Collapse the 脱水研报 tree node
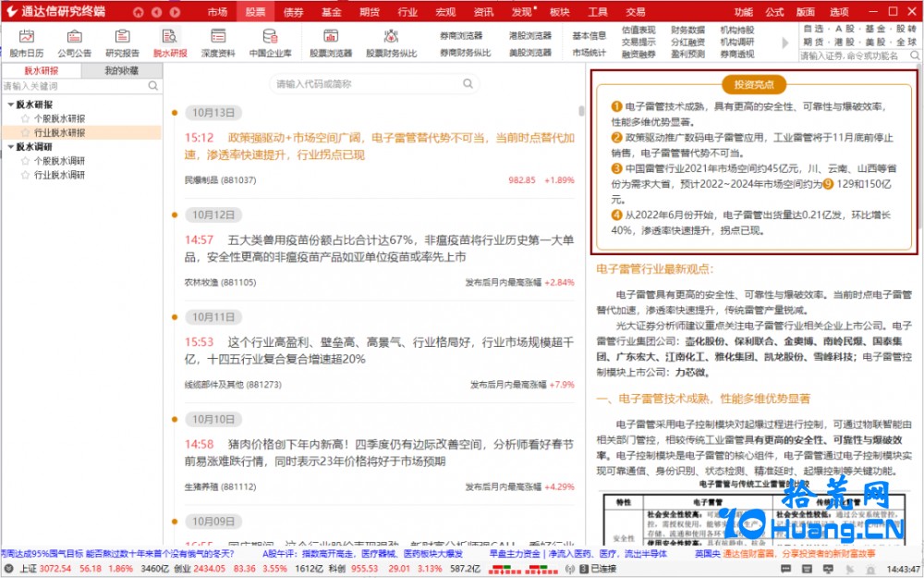924x578 pixels. point(10,105)
